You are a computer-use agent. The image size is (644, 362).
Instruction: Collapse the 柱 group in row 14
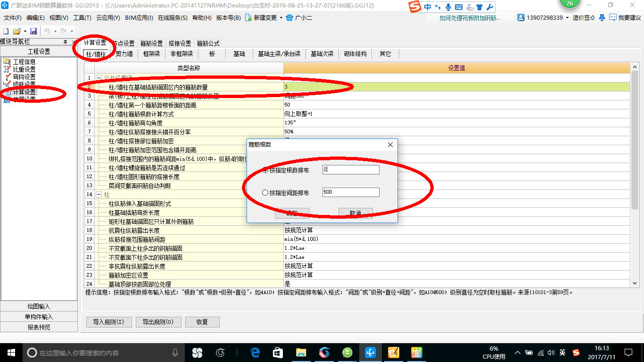[x=99, y=195]
